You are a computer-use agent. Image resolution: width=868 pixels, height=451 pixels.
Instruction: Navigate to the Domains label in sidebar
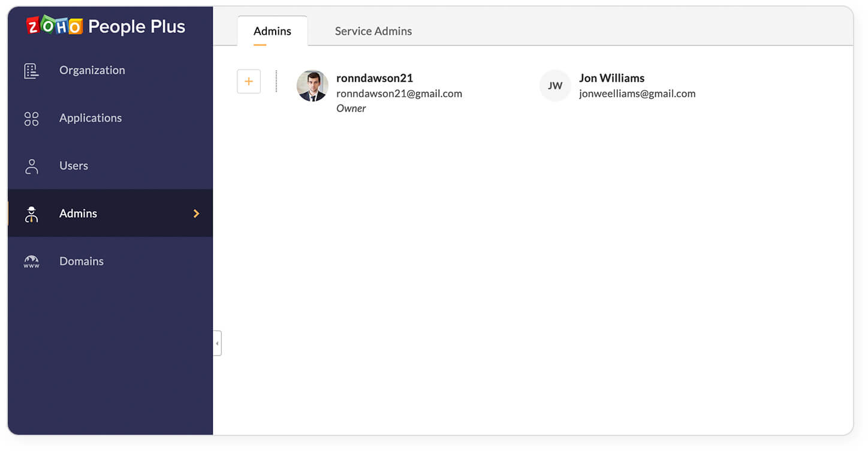click(x=81, y=261)
